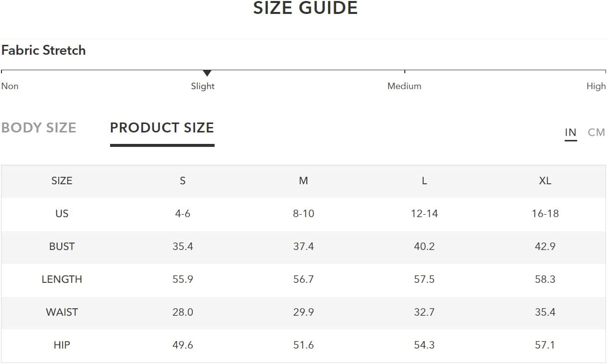Click the US size 8-10 cell
The width and height of the screenshot is (607, 364).
(304, 214)
